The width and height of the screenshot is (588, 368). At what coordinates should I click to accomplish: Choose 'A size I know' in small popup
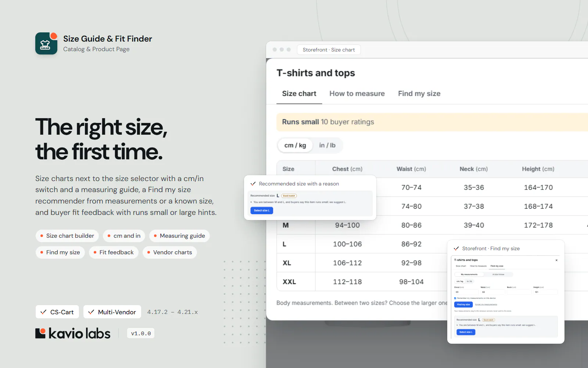click(498, 275)
